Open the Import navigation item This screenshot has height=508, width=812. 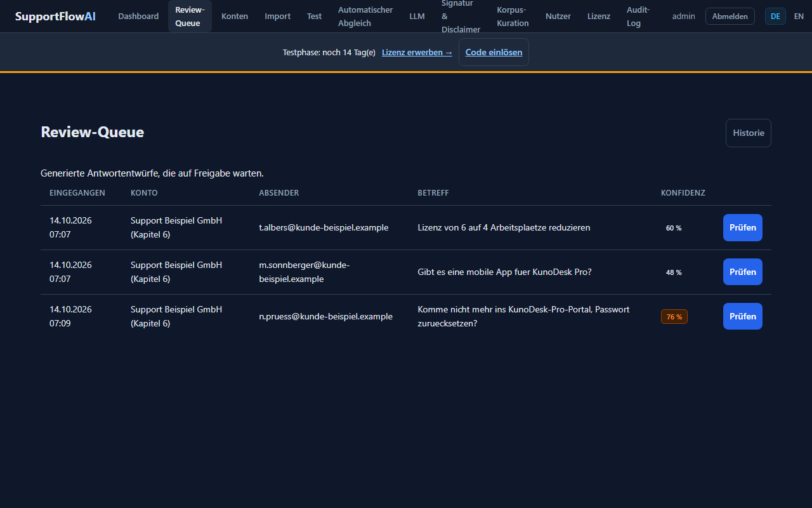coord(278,17)
